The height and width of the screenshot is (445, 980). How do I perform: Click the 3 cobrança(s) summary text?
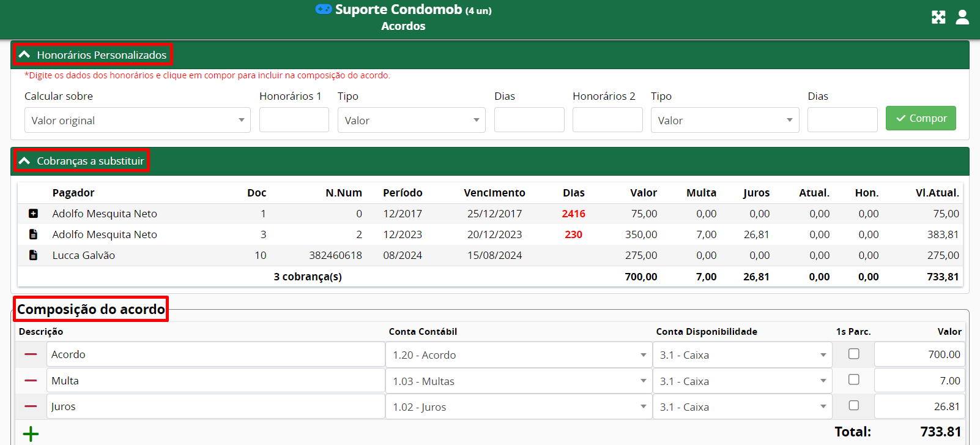308,277
